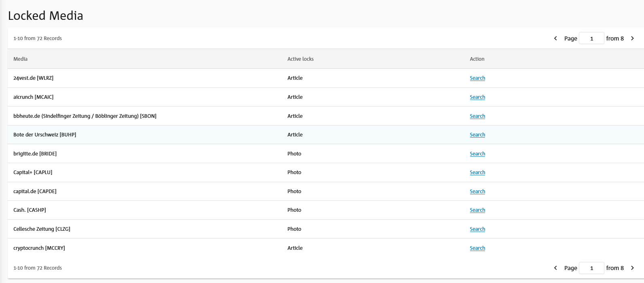Click Photo lock cell for Cellesche Zeitung

(x=294, y=229)
